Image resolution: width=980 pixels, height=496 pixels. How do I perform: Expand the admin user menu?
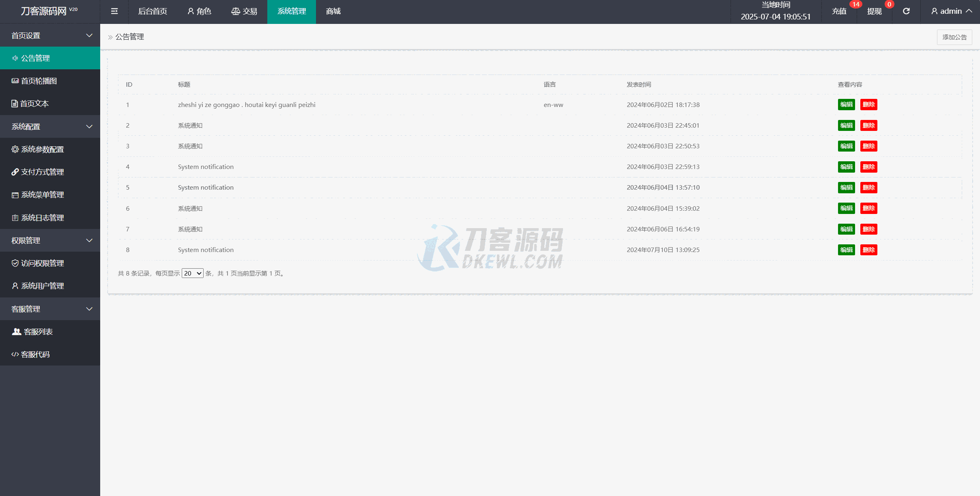(951, 11)
